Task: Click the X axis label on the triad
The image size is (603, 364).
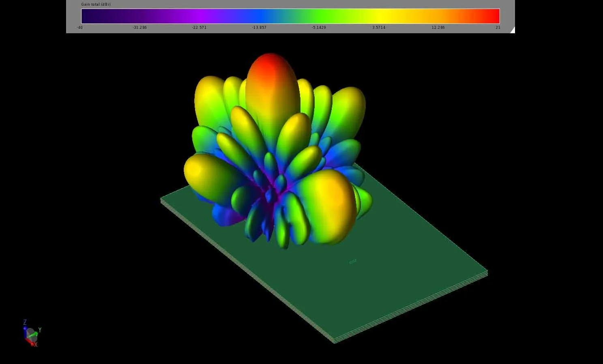Action: [x=36, y=345]
